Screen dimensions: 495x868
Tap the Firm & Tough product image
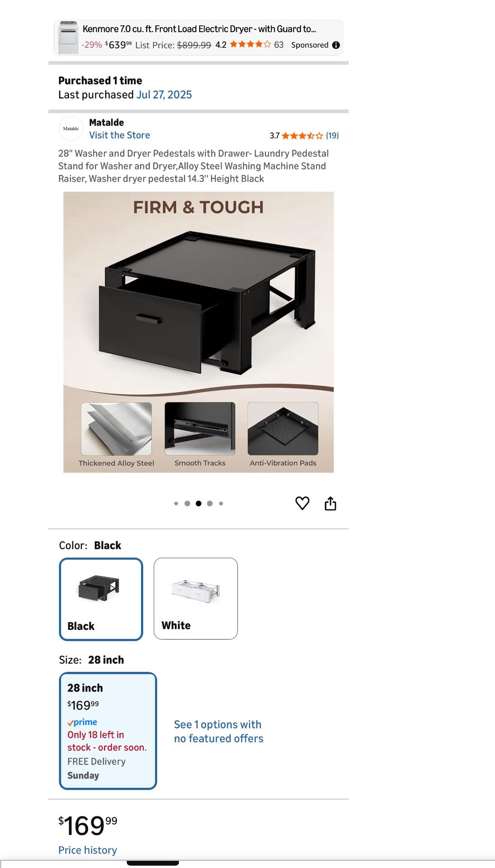(198, 332)
